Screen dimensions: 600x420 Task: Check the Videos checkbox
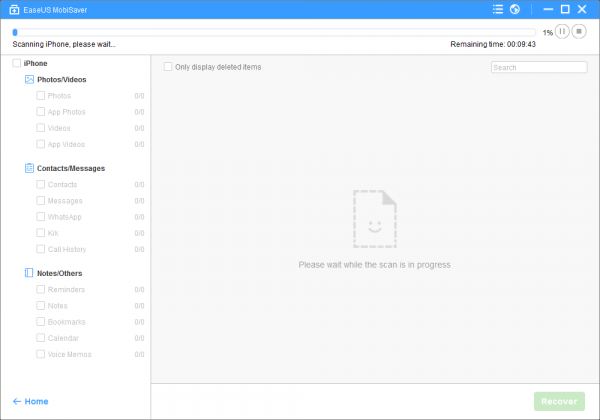41,128
